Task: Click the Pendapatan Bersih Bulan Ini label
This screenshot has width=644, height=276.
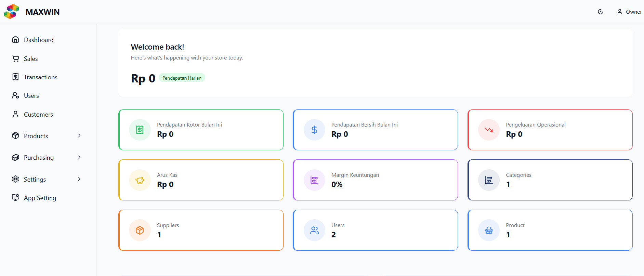Action: click(x=365, y=125)
